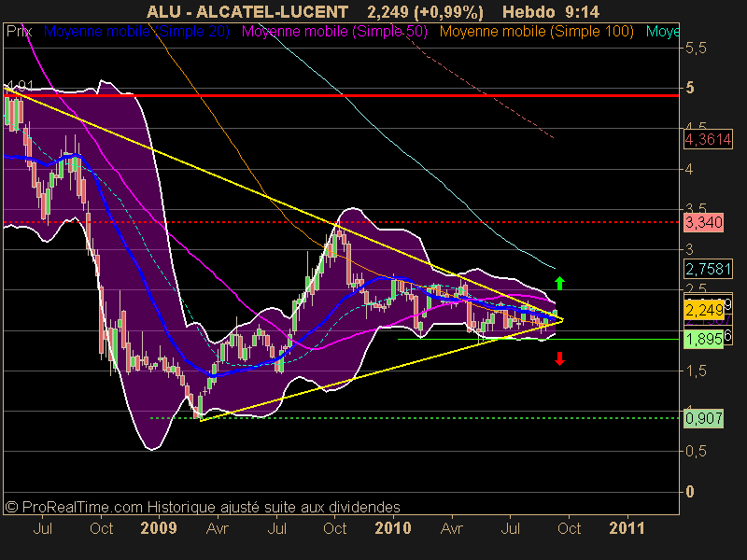Image resolution: width=747 pixels, height=560 pixels.
Task: Click the ALU - ALCATEL-LUCENT chart title
Action: coord(247,11)
